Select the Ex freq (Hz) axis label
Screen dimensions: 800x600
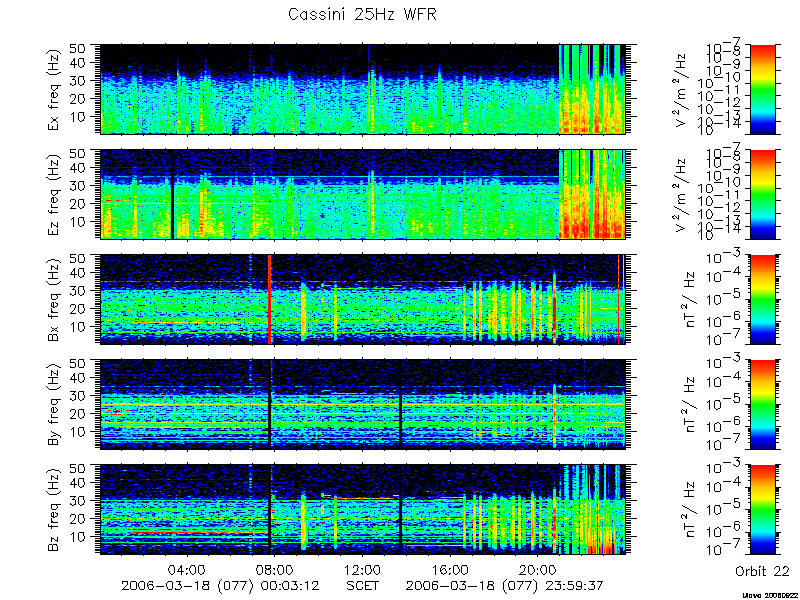click(54, 89)
